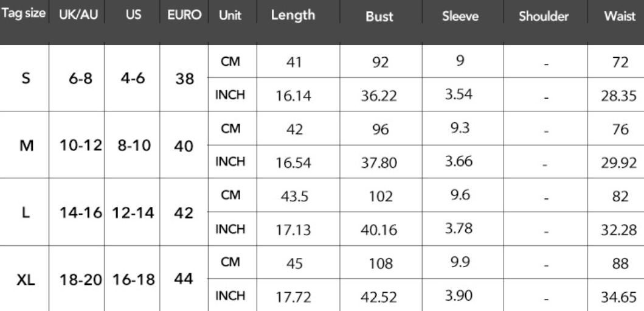
Task: Select the Length column header
Action: tap(293, 15)
